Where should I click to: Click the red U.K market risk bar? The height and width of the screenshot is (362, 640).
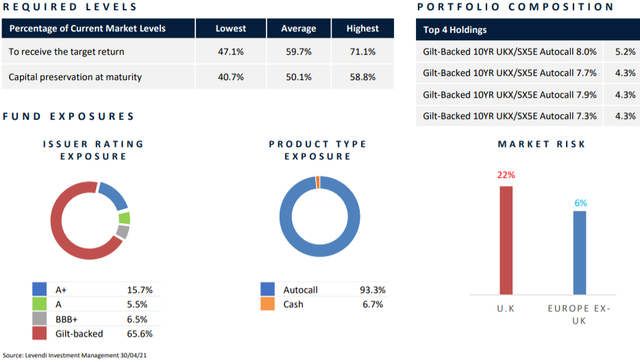point(506,240)
